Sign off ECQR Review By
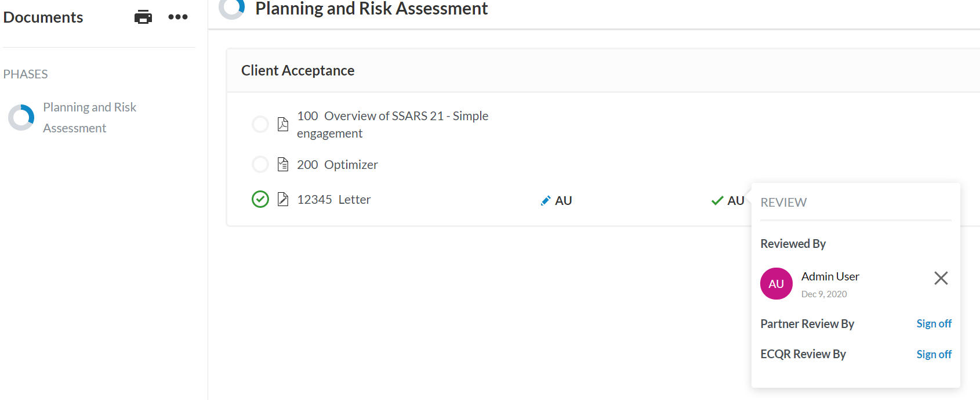The height and width of the screenshot is (400, 980). point(934,354)
